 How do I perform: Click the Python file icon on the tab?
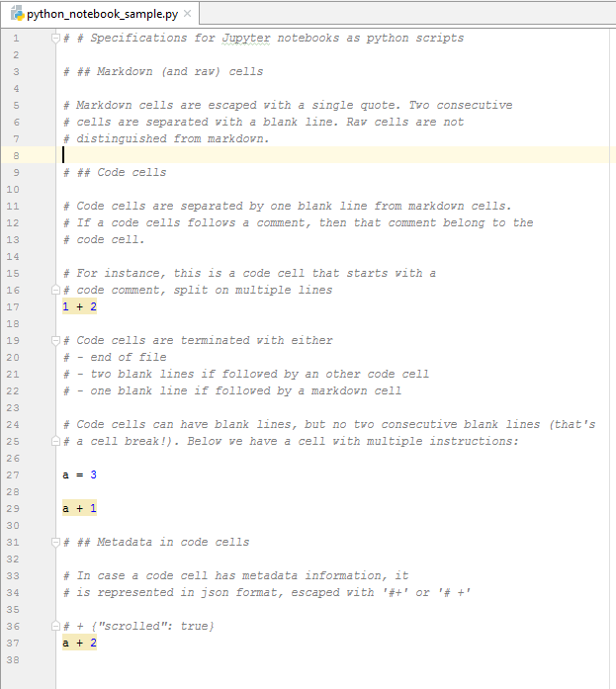tap(17, 14)
